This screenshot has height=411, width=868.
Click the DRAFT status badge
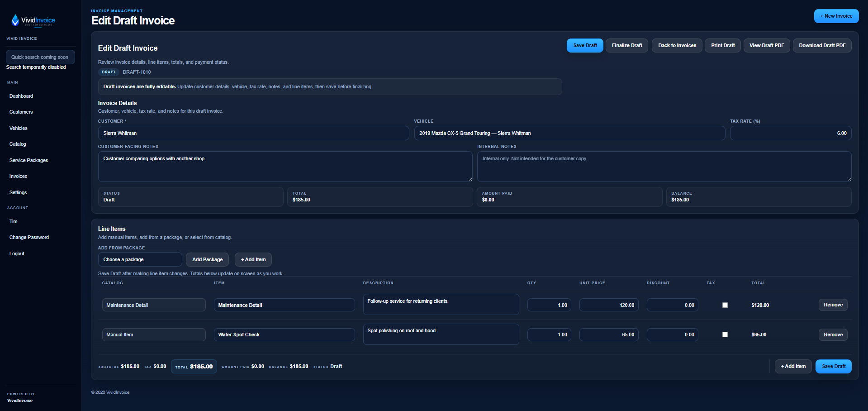pos(109,72)
